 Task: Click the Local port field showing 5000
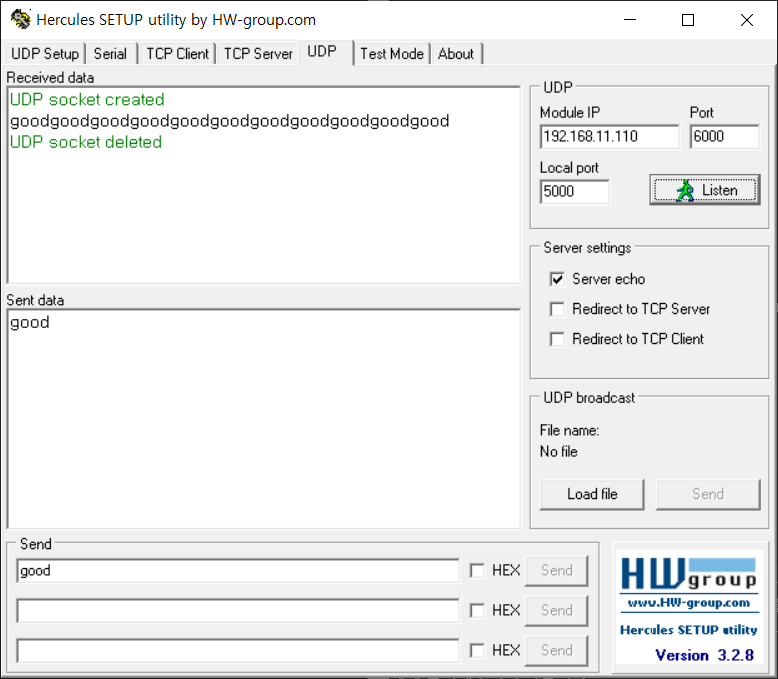pyautogui.click(x=574, y=191)
